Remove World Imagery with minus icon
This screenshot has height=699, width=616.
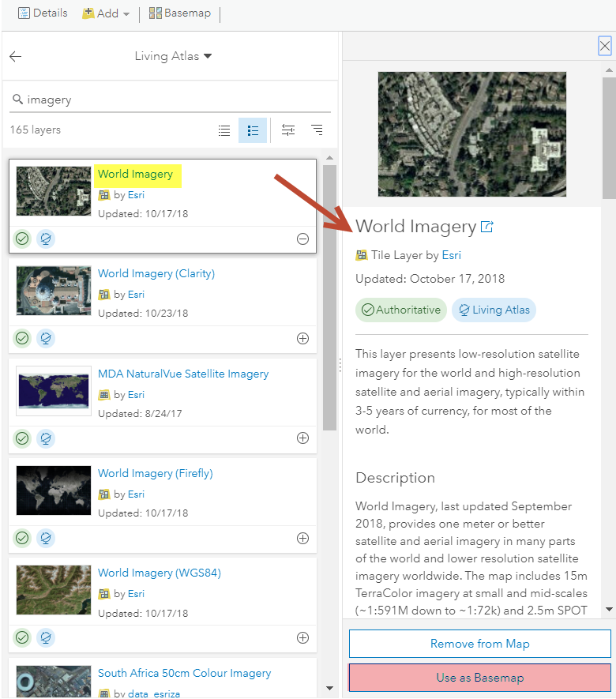point(302,239)
